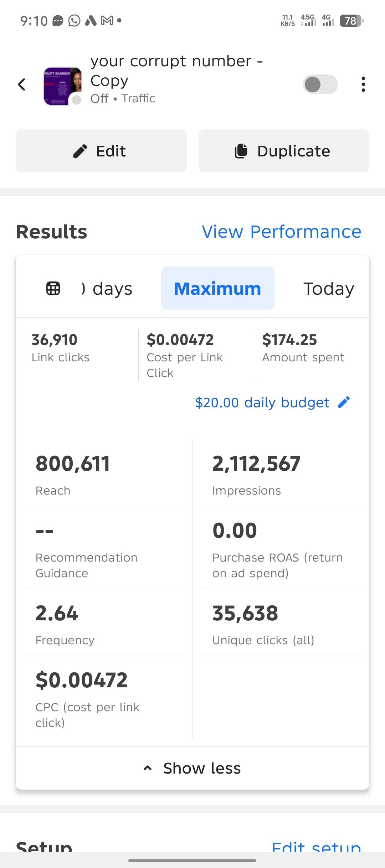Tap the $20.00 daily budget link
Image resolution: width=385 pixels, height=868 pixels.
[262, 403]
